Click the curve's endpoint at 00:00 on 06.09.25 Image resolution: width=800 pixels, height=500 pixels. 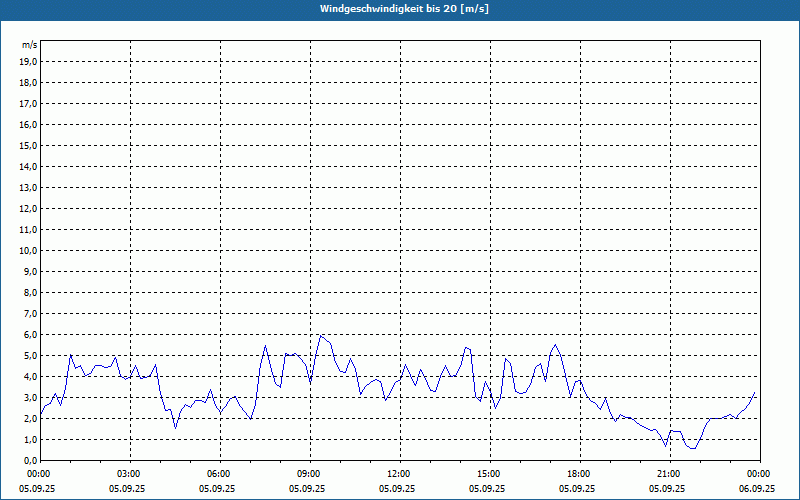(x=755, y=392)
